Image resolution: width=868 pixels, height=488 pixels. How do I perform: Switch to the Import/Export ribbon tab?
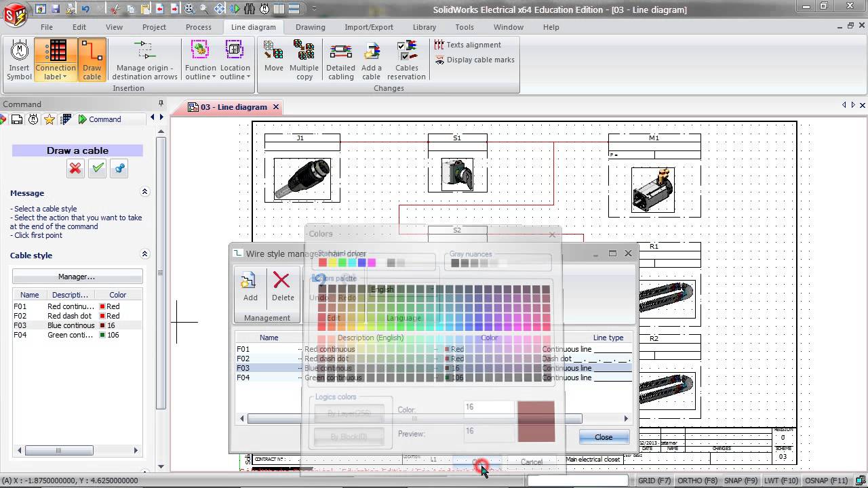368,27
